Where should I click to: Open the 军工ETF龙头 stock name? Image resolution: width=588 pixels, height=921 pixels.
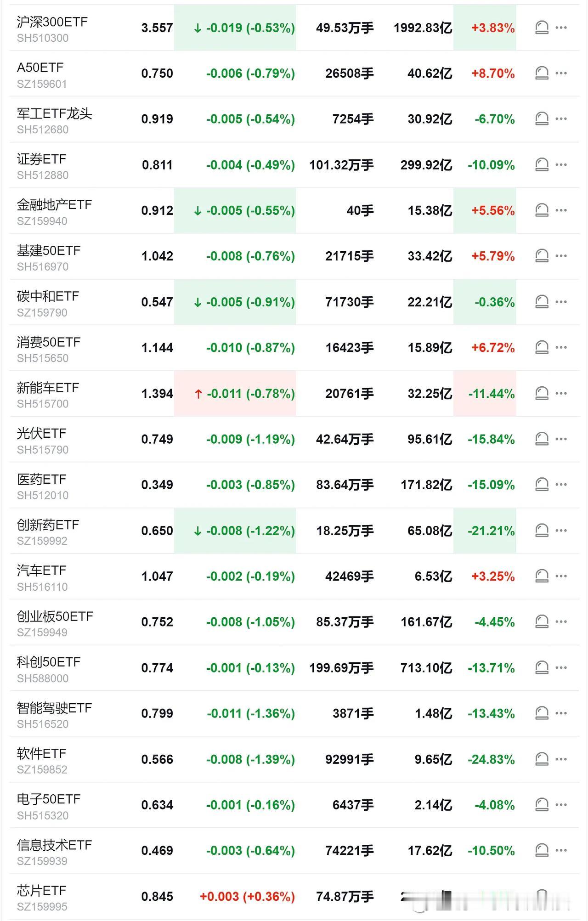54,113
